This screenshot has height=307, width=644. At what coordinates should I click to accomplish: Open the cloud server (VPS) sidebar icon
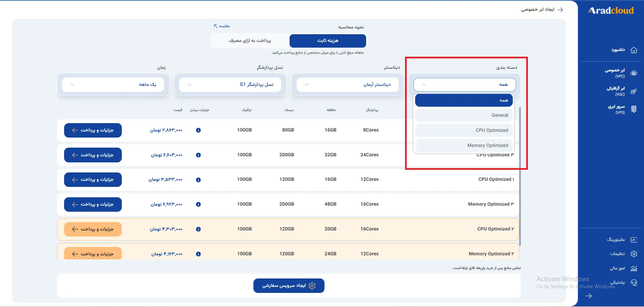click(x=634, y=109)
